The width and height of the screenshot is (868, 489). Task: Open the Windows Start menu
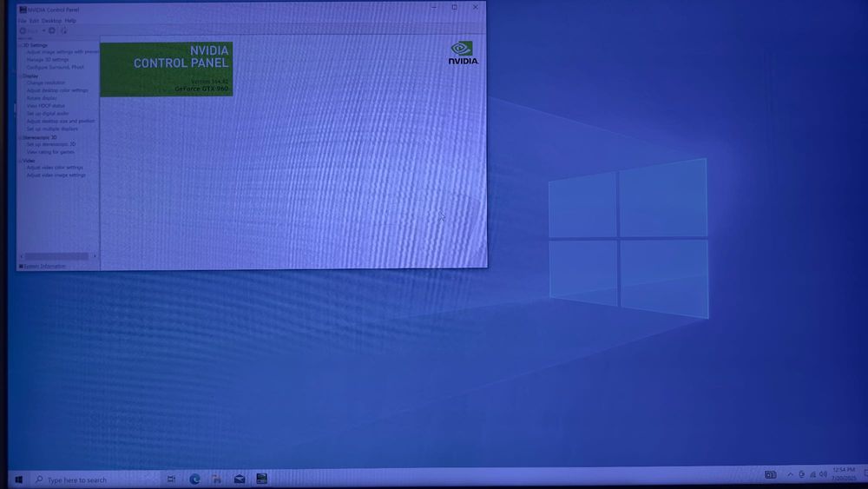(x=18, y=479)
